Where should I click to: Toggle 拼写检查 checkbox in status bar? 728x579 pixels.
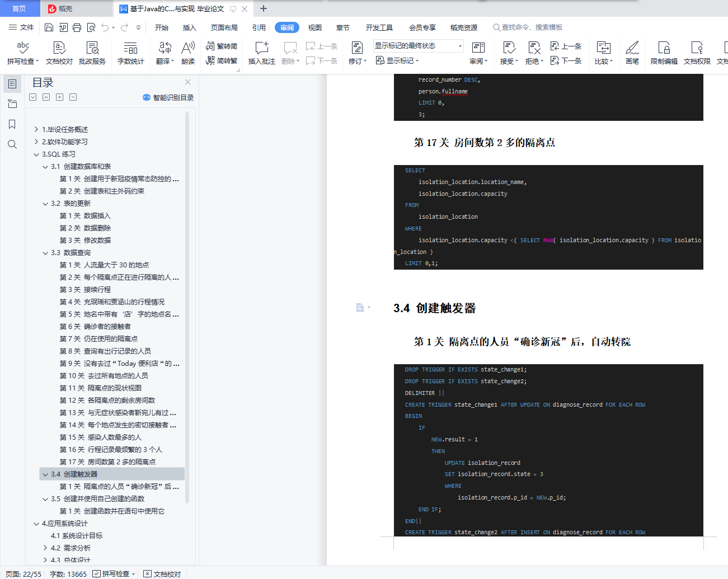[x=96, y=574]
